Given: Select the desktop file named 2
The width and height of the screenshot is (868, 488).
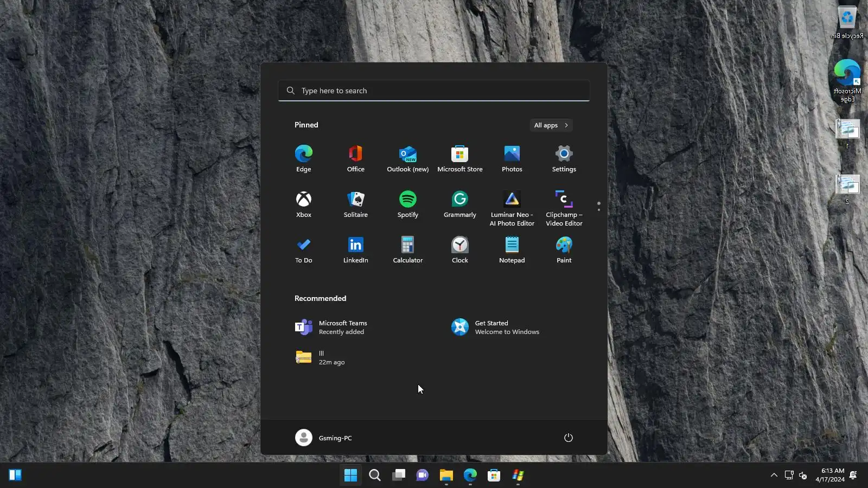Looking at the screenshot, I should 847,189.
